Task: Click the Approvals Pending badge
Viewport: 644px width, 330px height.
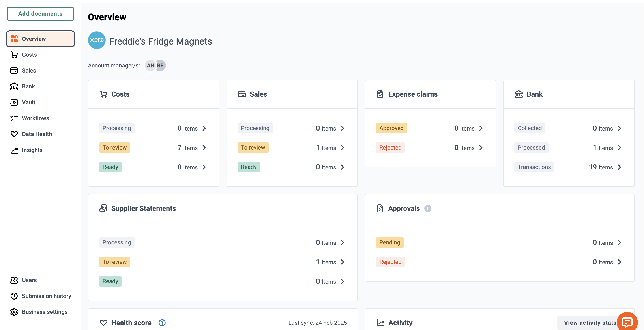Action: click(x=389, y=242)
